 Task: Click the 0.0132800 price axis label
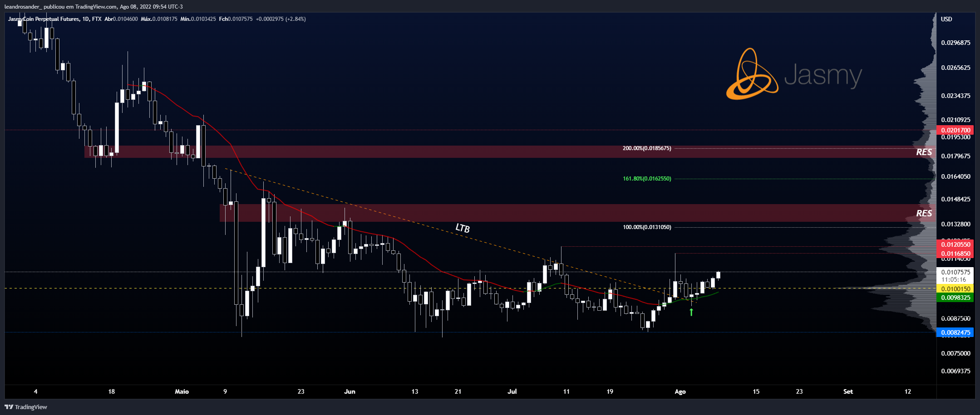[x=955, y=224]
